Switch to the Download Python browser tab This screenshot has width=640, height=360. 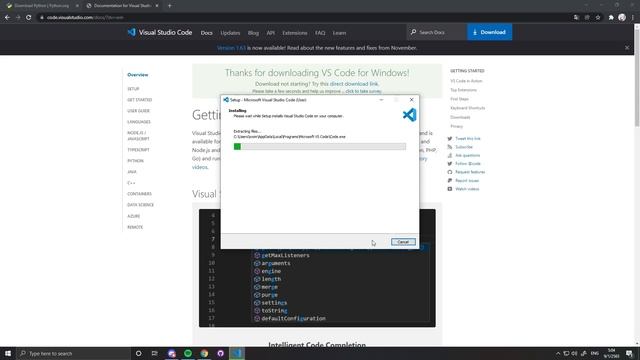pos(41,6)
